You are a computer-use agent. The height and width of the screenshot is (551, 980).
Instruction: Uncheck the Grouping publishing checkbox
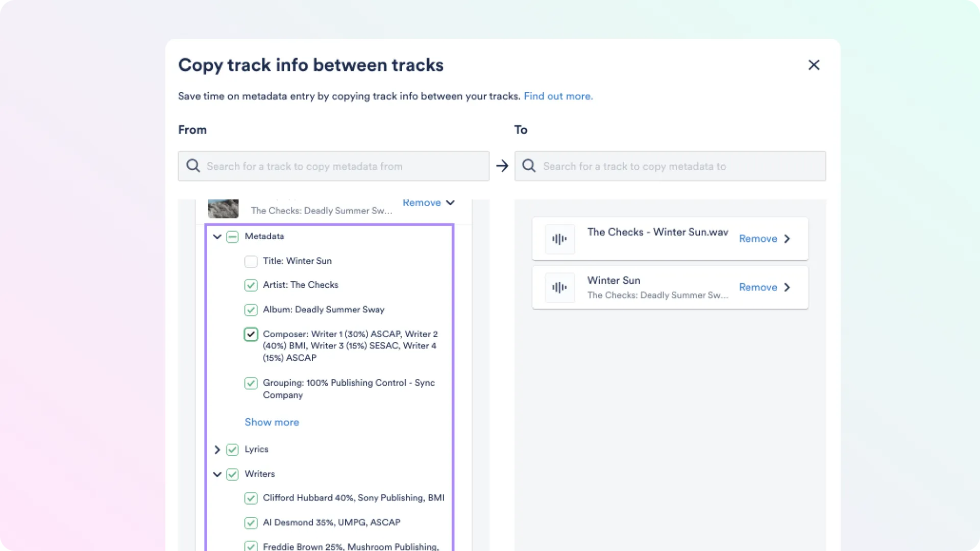point(251,383)
